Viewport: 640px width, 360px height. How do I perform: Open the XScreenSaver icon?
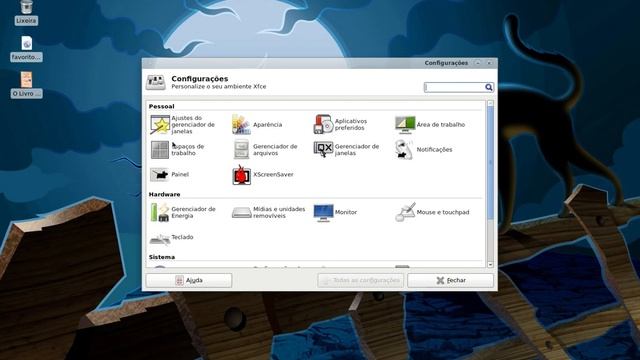[241, 174]
